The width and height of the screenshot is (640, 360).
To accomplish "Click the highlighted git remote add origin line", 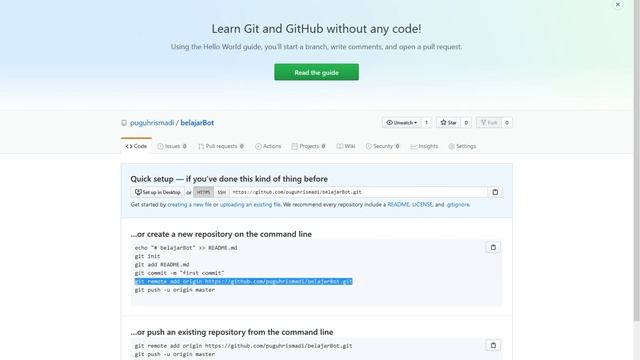I will (x=243, y=281).
